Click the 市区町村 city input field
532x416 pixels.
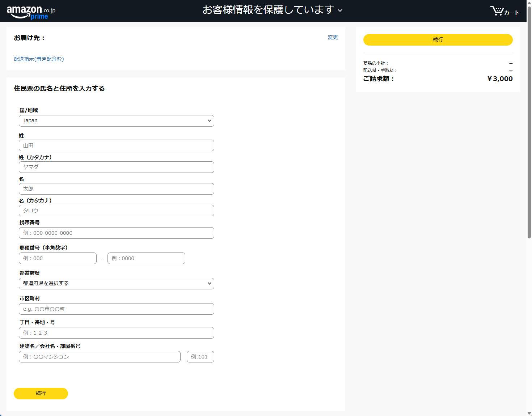(x=117, y=309)
